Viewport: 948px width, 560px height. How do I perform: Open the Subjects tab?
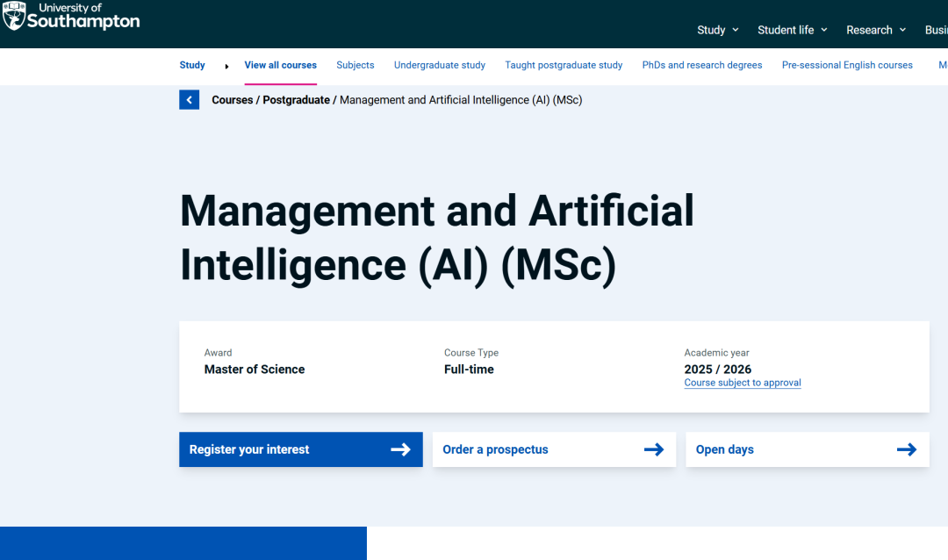click(x=355, y=65)
